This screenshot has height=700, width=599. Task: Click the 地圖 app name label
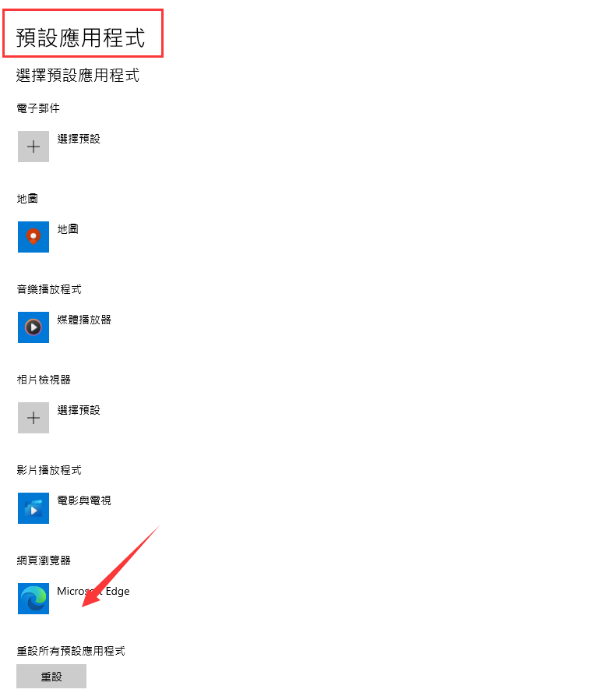(68, 229)
